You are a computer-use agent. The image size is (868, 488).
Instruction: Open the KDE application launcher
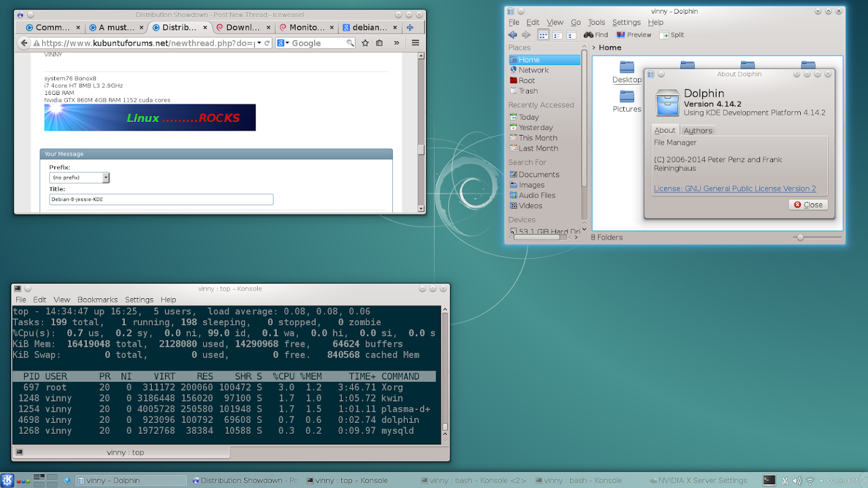pos(7,481)
